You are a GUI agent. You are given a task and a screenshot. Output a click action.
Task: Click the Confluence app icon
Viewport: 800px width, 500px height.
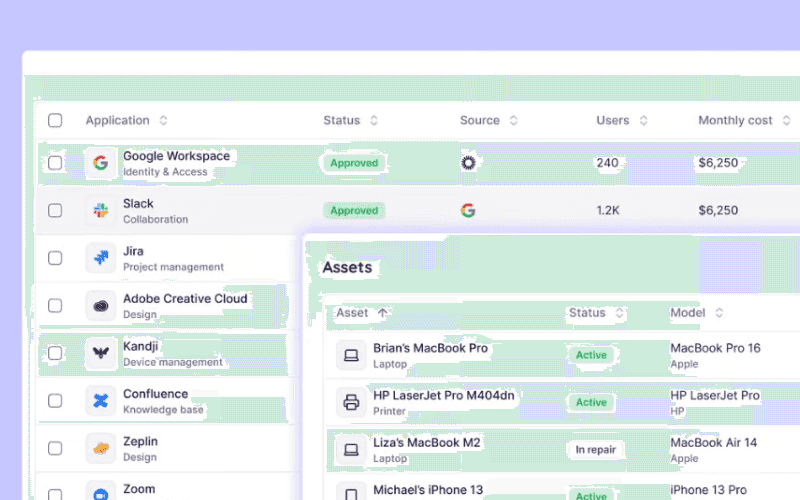coord(101,401)
